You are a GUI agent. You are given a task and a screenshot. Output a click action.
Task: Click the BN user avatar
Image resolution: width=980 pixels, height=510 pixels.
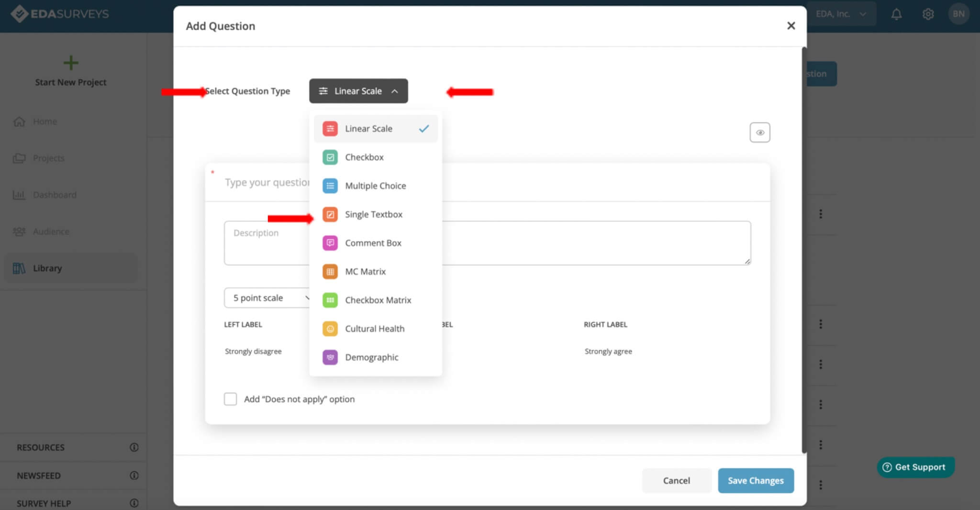click(x=958, y=14)
